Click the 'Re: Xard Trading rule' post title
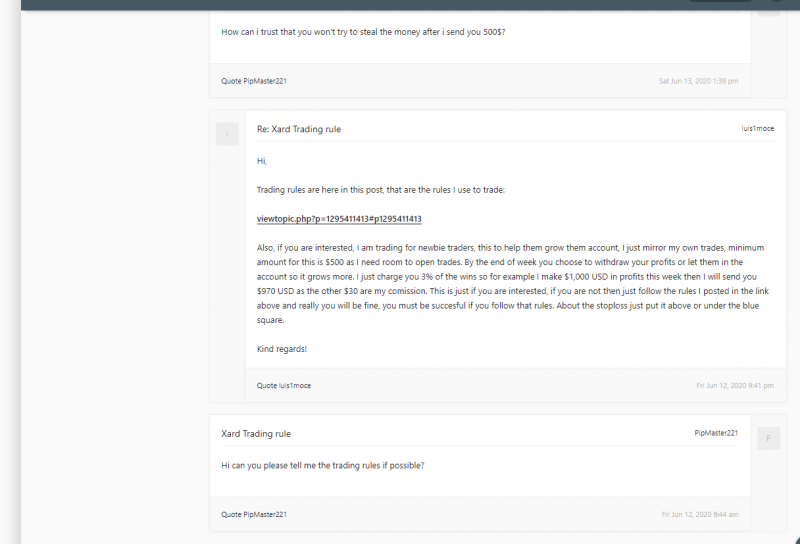This screenshot has height=544, width=800. pos(299,129)
